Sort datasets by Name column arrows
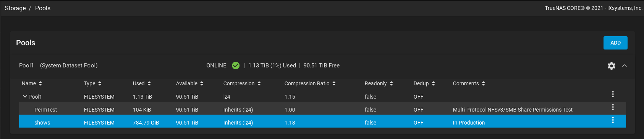This screenshot has height=139, width=644. pos(40,83)
